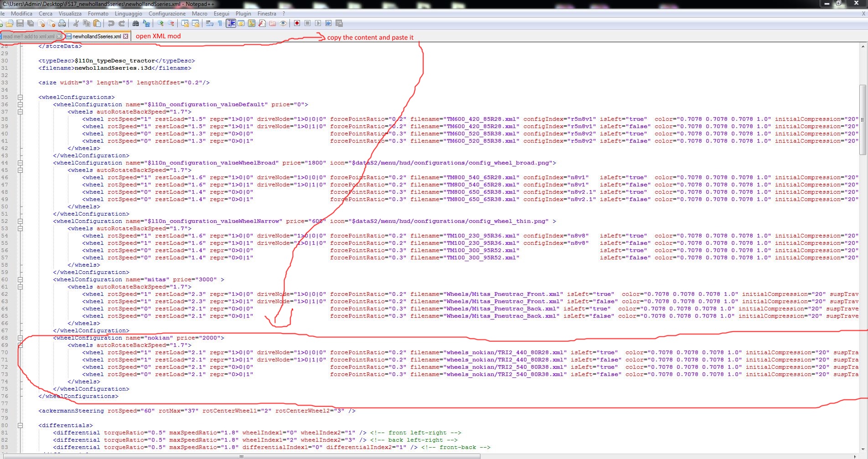868x459 pixels.
Task: Open the Finestra menu
Action: 267,14
